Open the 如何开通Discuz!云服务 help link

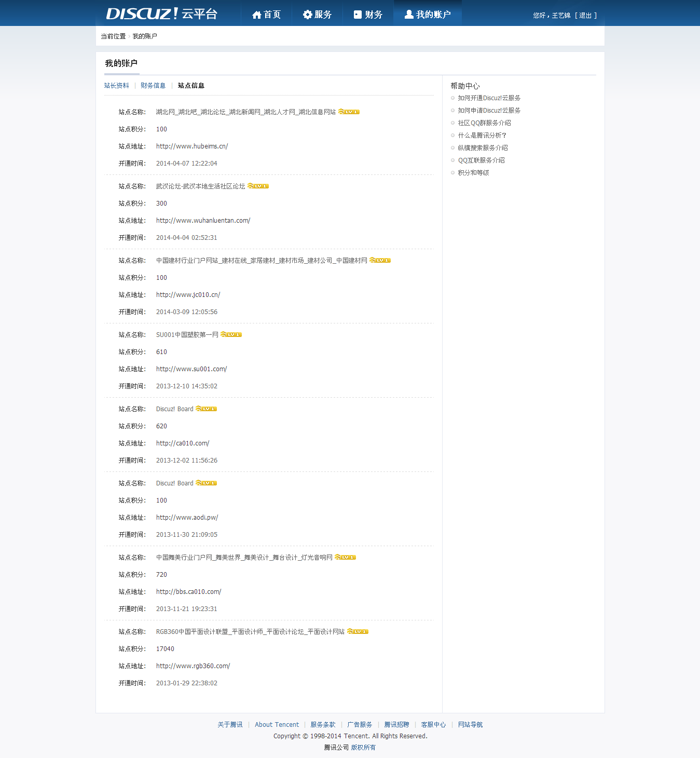pyautogui.click(x=488, y=98)
